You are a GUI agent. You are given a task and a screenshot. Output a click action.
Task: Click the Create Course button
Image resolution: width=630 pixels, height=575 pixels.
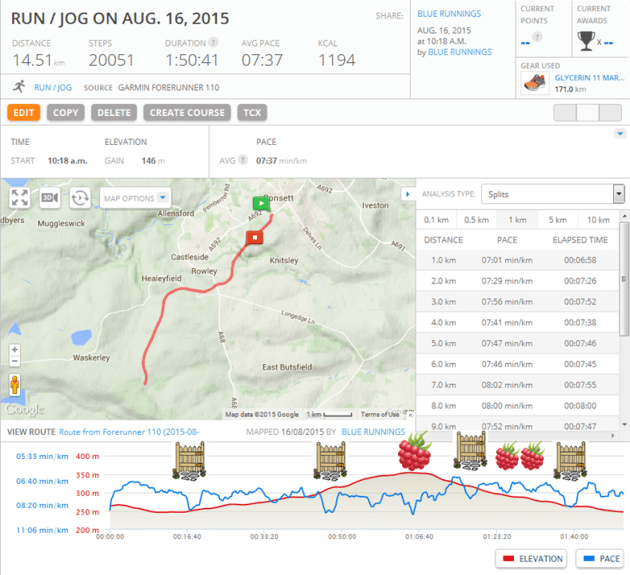pyautogui.click(x=187, y=113)
